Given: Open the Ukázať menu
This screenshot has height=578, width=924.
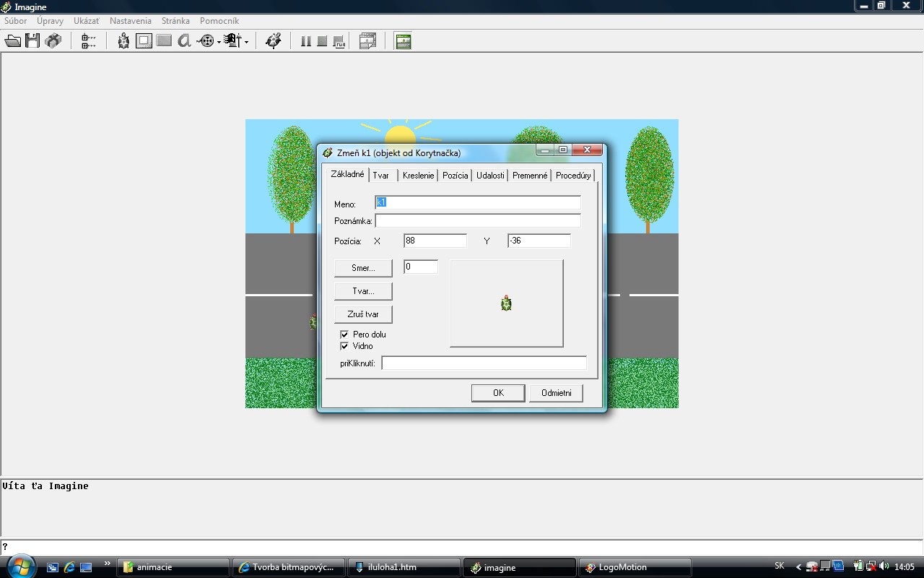Looking at the screenshot, I should pyautogui.click(x=87, y=21).
